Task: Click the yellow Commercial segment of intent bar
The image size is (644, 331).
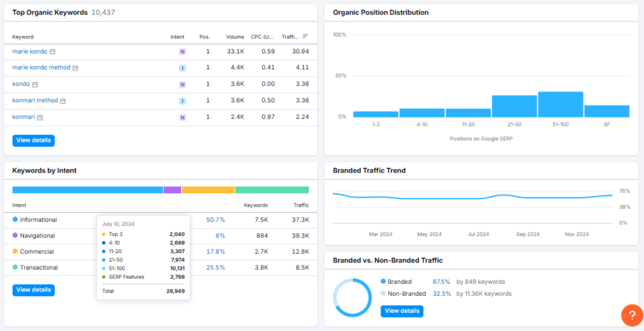Action: pos(208,190)
